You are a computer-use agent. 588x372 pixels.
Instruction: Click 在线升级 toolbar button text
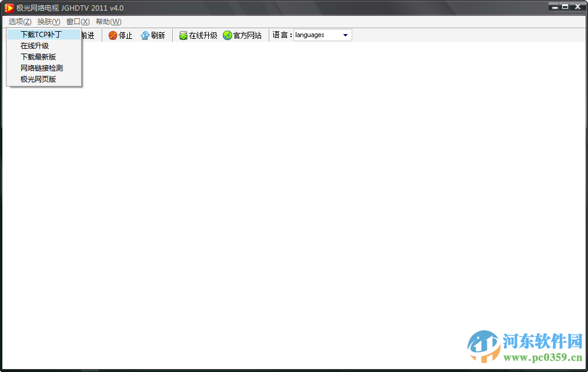pyautogui.click(x=203, y=35)
